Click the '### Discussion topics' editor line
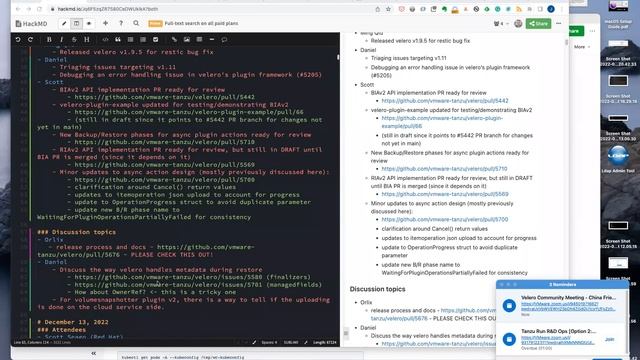Viewport: 640px width, 360px height. coord(77,232)
